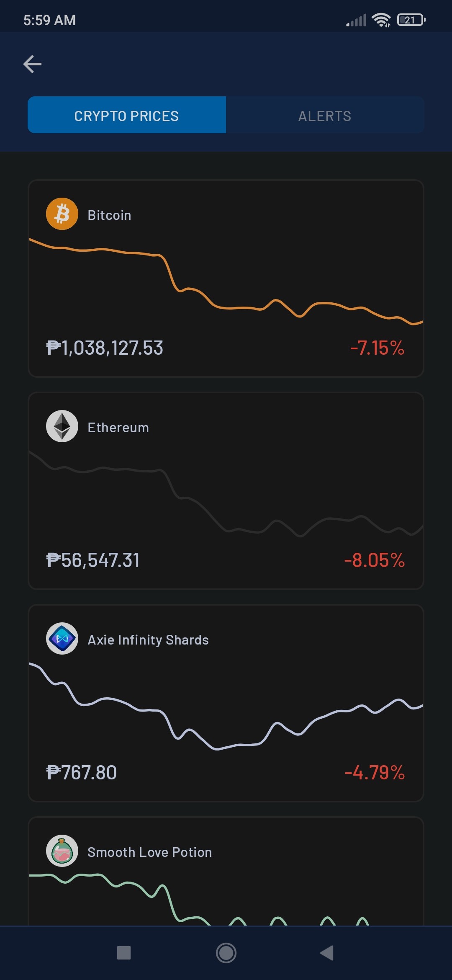
Task: Tap the Ethereum -8.05% change value
Action: 375,560
